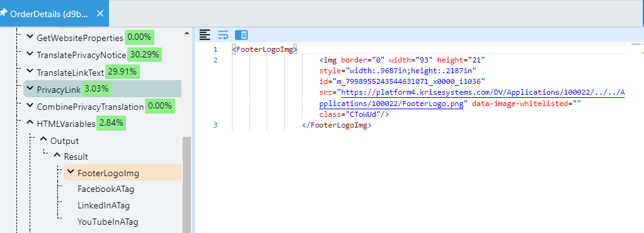Toggle the side panel view icon
The image size is (644, 233).
pyautogui.click(x=241, y=35)
